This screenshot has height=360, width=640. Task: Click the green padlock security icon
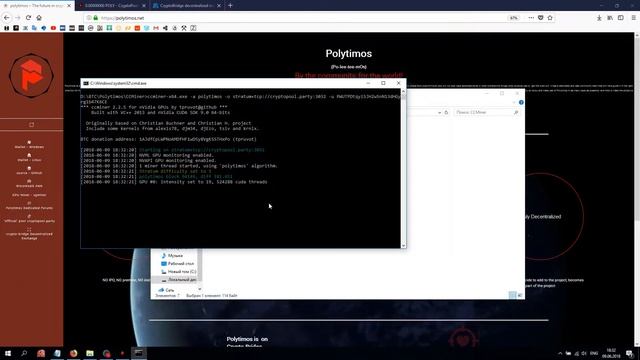point(96,18)
